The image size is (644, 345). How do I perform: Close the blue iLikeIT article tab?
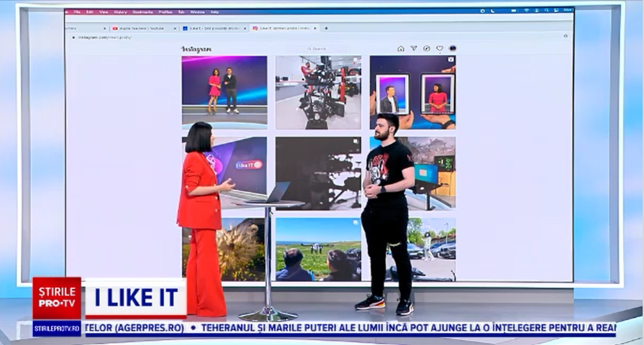246,29
